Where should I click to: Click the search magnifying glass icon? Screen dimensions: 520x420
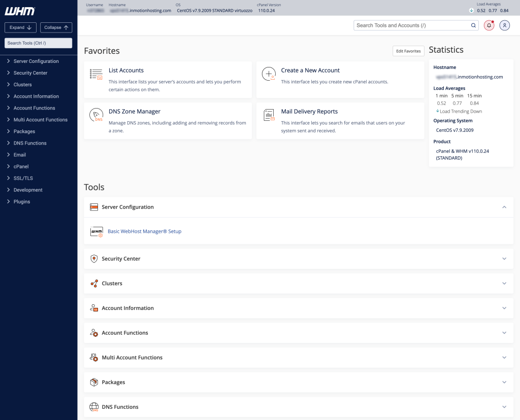[473, 25]
